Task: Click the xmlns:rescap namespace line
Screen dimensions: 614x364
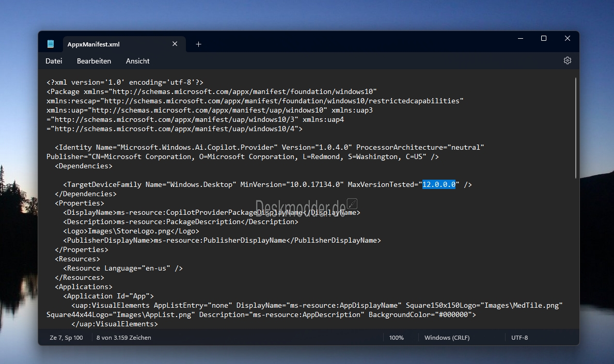Action: [x=255, y=101]
